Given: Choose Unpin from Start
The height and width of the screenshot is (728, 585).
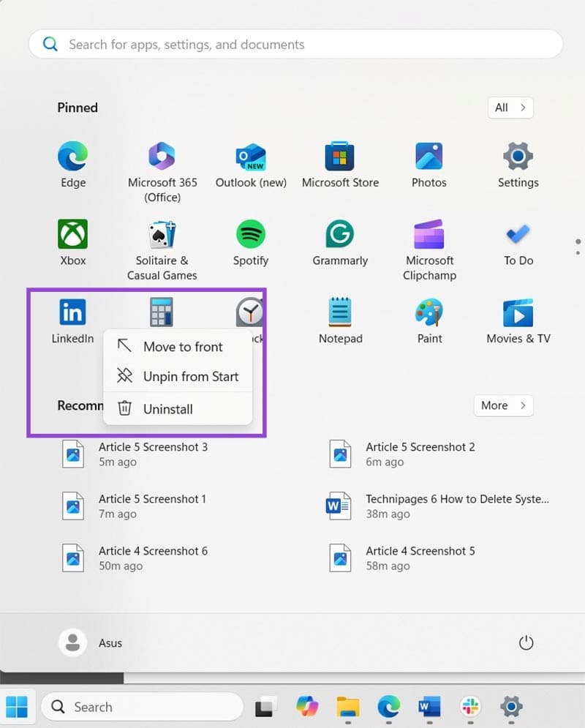Looking at the screenshot, I should (x=178, y=376).
